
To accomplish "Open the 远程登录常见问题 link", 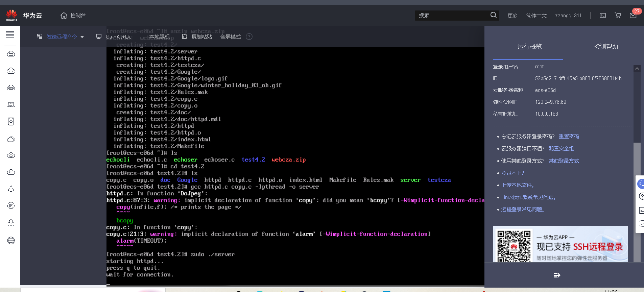I will 523,210.
